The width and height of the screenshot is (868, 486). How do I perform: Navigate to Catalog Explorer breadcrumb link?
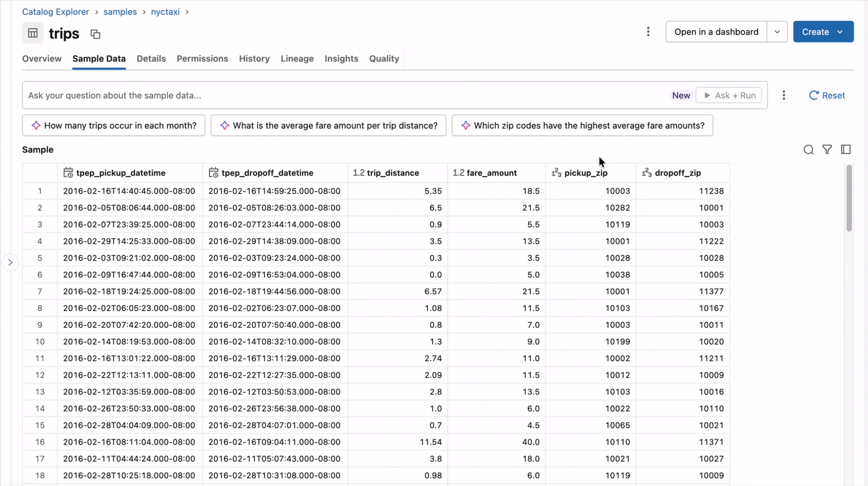55,12
